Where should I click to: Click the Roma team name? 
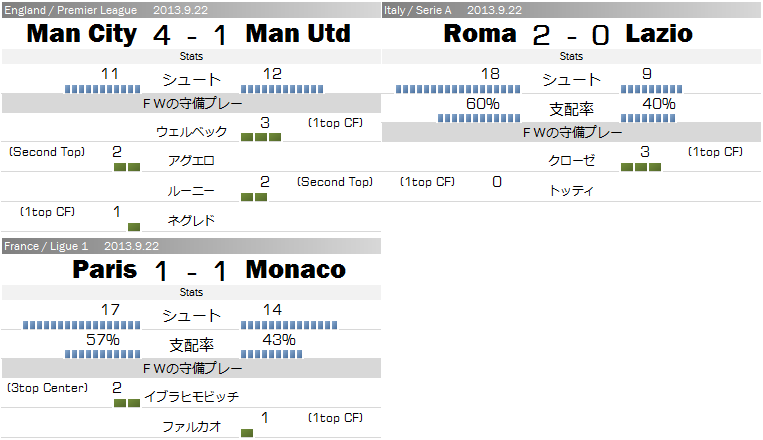tap(480, 34)
